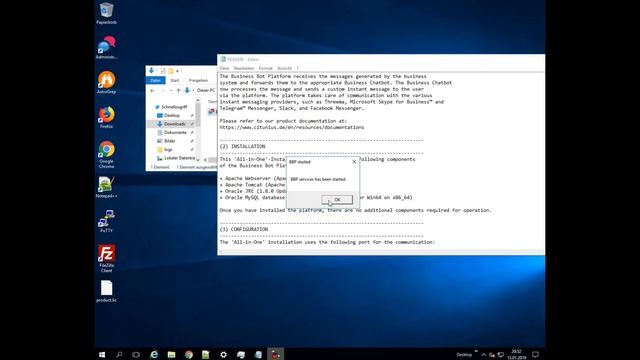This screenshot has height=360, width=640.
Task: Open the Explorer recent locations dropdown
Action: [171, 90]
